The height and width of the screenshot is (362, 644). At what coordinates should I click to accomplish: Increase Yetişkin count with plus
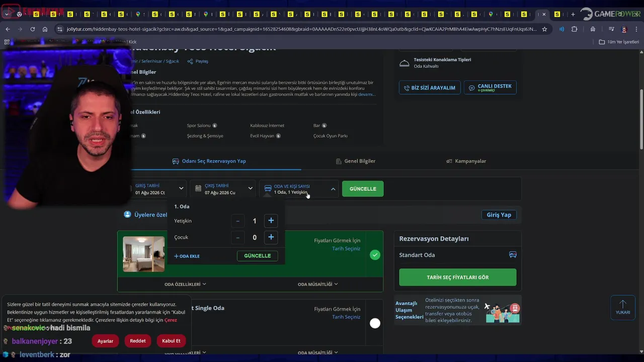(271, 221)
